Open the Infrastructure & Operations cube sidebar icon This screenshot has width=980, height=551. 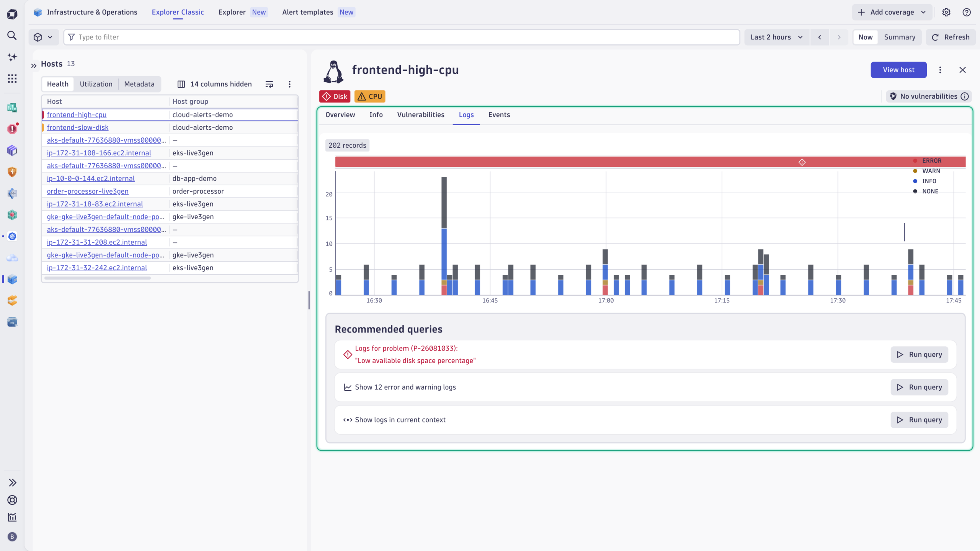(x=12, y=279)
